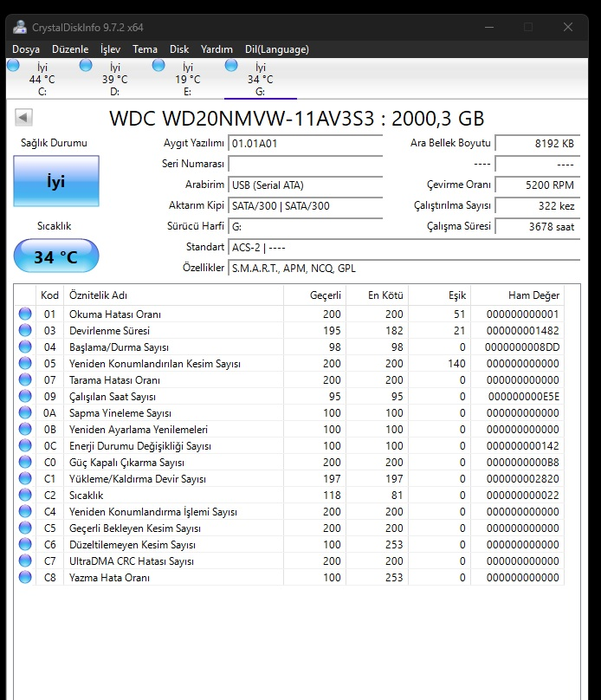
Task: Click status orb for Yeniden Konumlandırılan Kesim Sayısı
Action: 25,363
